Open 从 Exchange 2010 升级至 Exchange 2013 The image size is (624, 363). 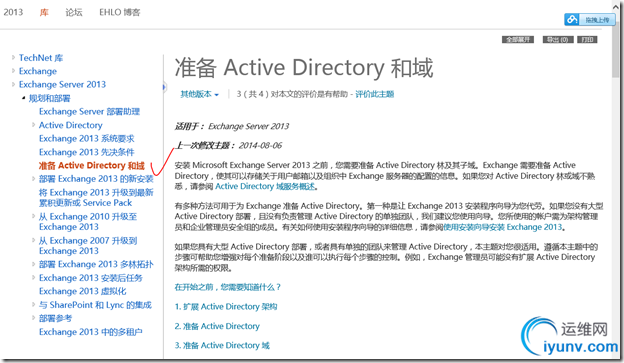[88, 221]
